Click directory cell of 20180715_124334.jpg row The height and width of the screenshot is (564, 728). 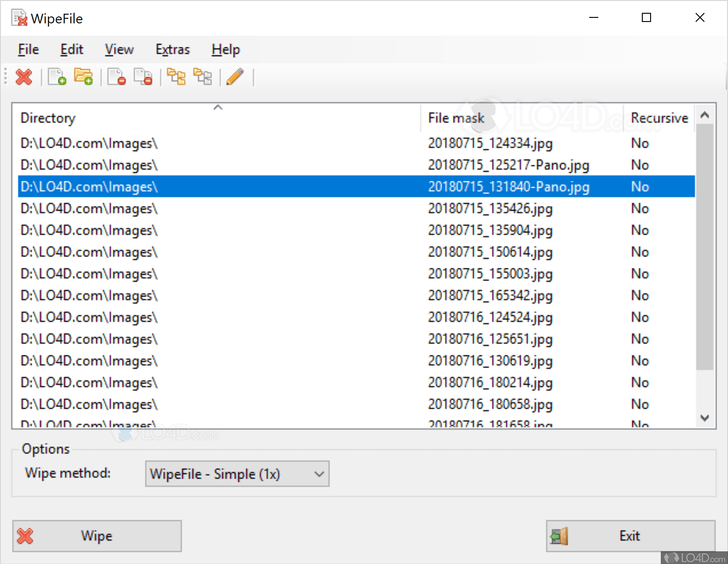tap(89, 143)
